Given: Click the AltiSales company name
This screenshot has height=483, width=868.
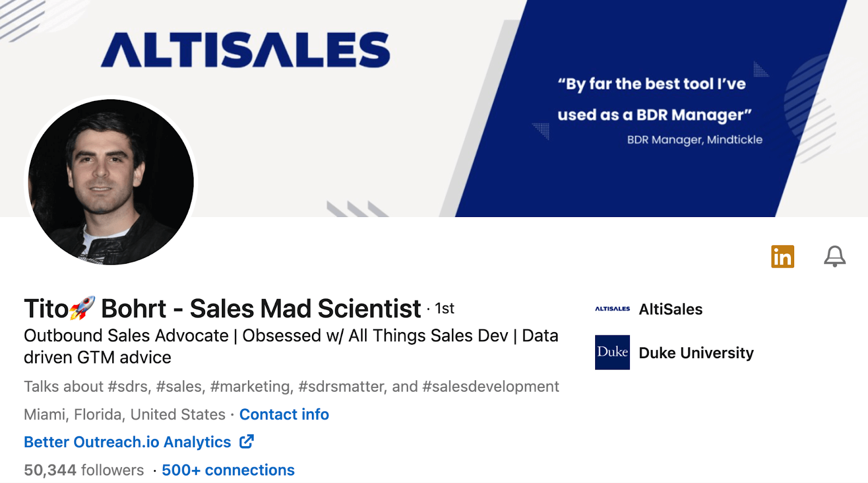Looking at the screenshot, I should (x=671, y=309).
